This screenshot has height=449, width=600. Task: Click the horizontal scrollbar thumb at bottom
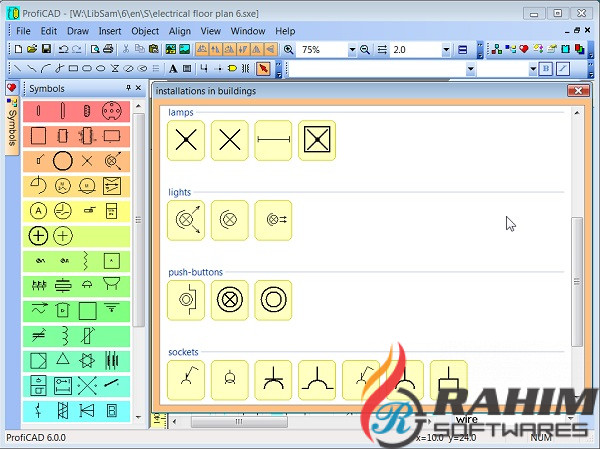239,422
